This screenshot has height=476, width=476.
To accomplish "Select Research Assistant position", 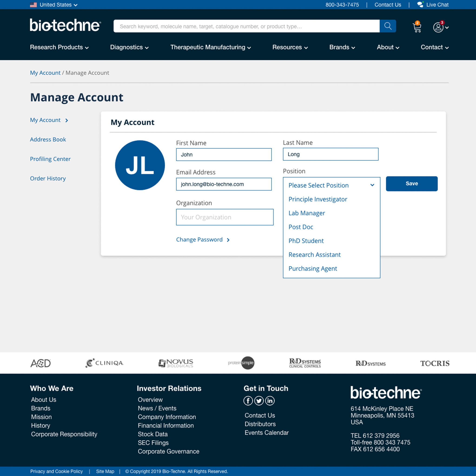I will 315,255.
